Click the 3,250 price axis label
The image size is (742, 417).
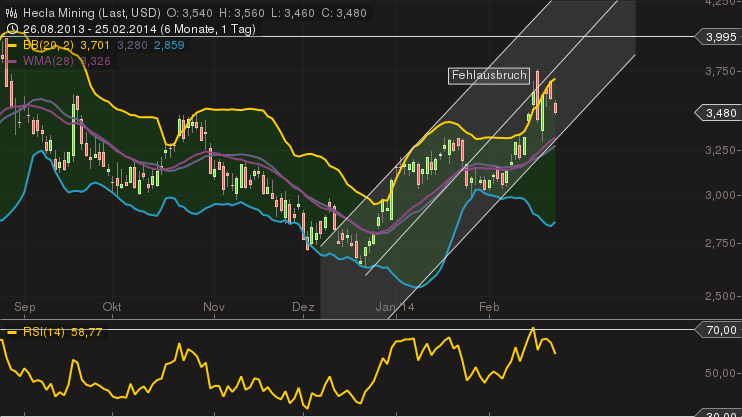[721, 150]
